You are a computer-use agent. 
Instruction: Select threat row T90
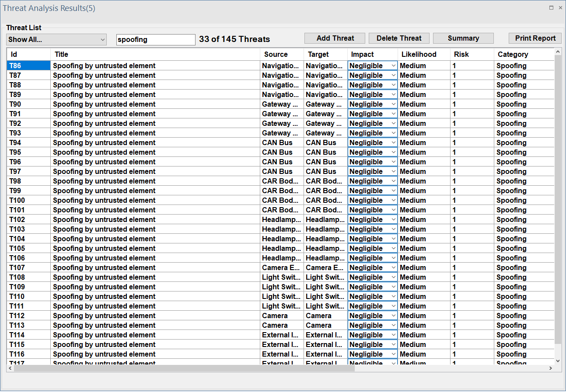click(x=28, y=104)
